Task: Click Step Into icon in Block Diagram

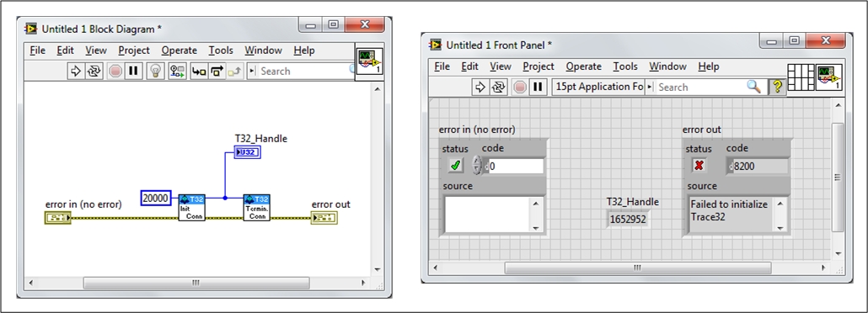Action: click(198, 72)
